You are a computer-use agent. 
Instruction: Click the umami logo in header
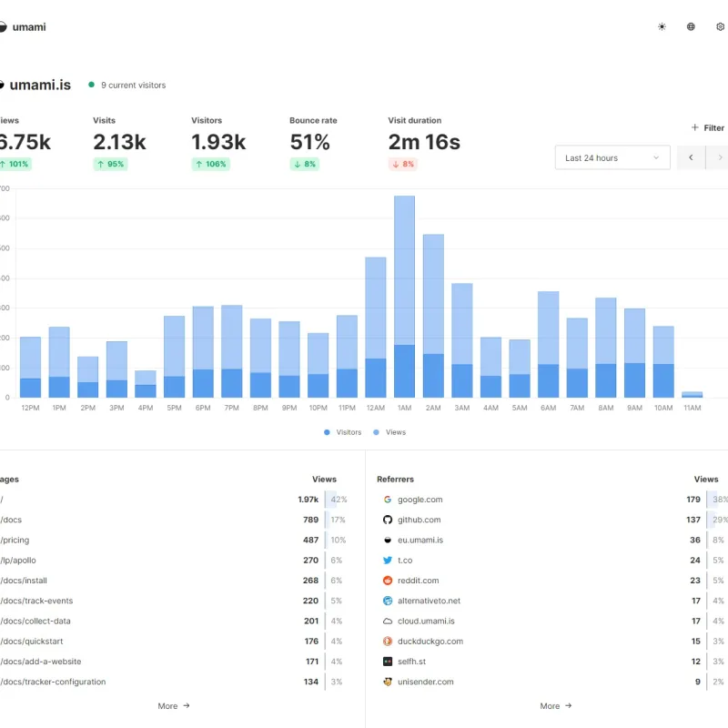[24, 27]
